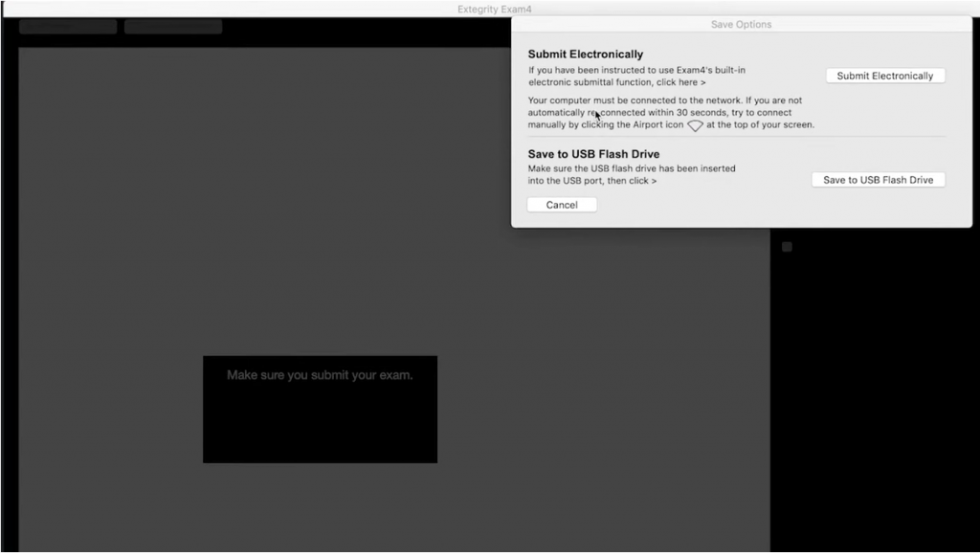Cancel the Save Options dialog

point(562,205)
